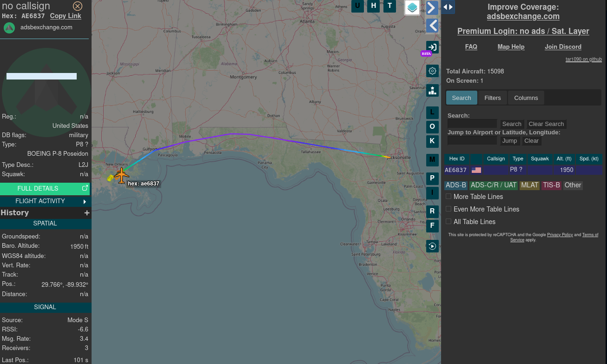This screenshot has height=364, width=607.
Task: Sort table by Hex ID column
Action: tap(457, 159)
